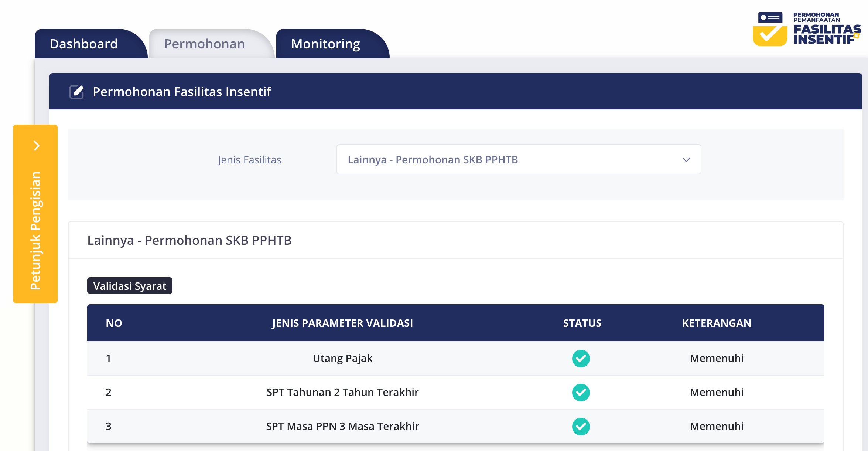The image size is (868, 451).
Task: Select 'SPT Masa PPN 3 Masa Terakhir' cell
Action: coord(343,426)
